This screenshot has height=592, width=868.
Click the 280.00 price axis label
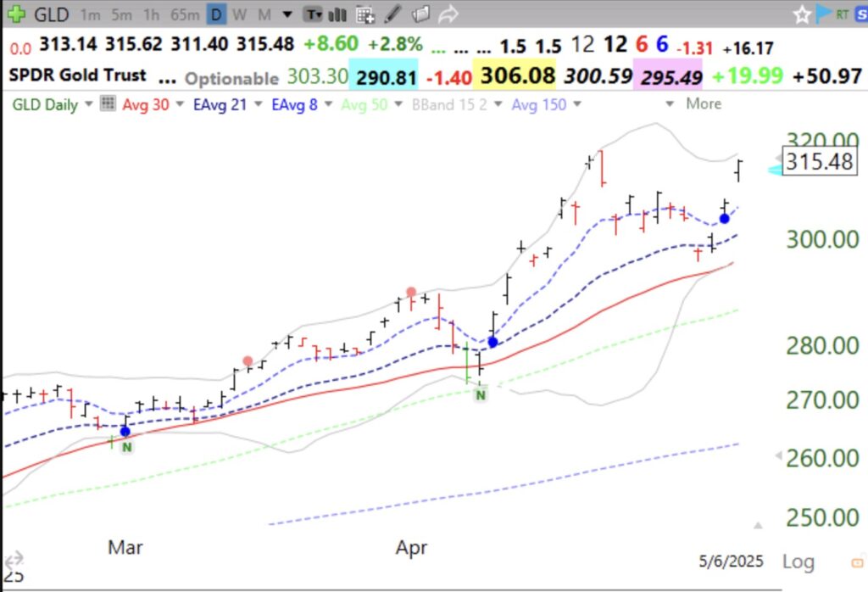click(822, 345)
